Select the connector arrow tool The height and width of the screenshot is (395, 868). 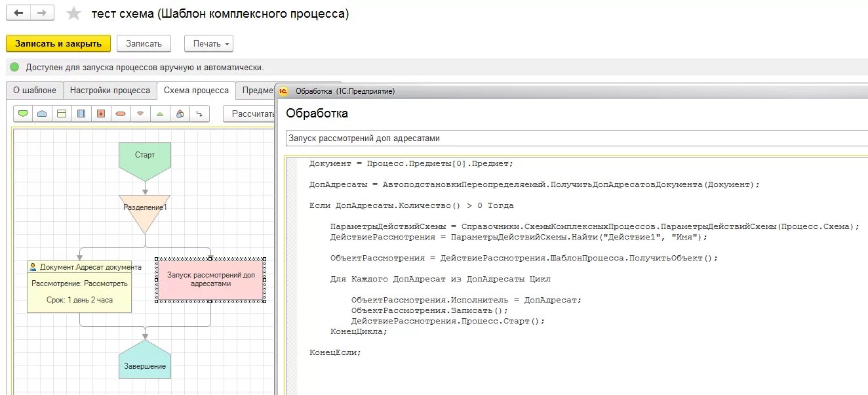(x=199, y=114)
